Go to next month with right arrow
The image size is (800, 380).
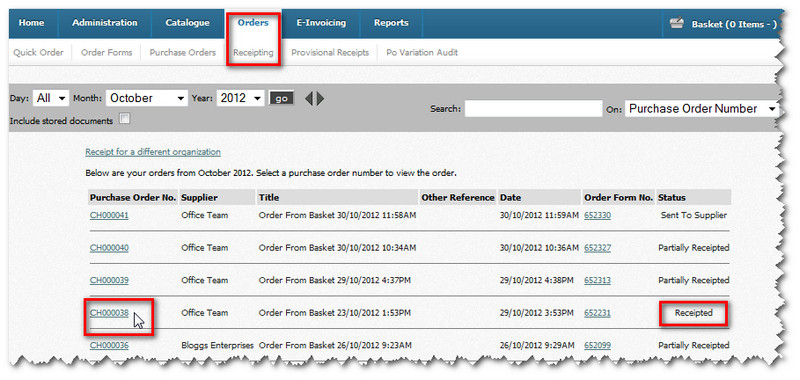coord(320,98)
